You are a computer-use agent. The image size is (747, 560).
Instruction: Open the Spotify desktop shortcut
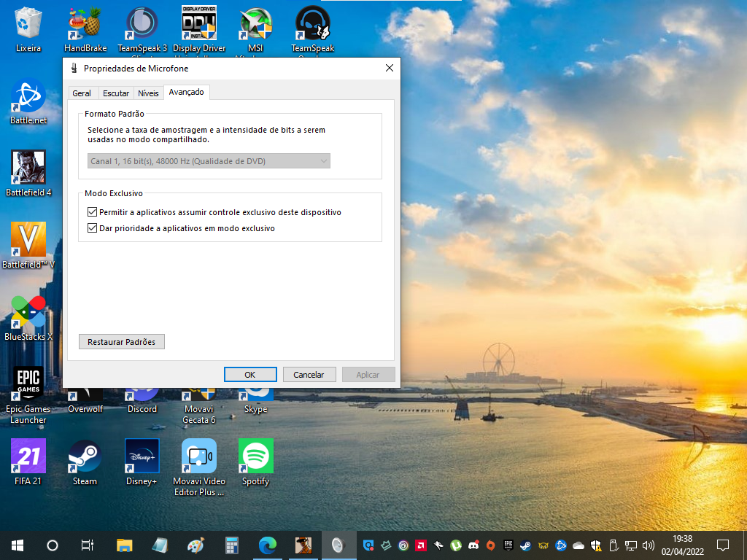(256, 462)
